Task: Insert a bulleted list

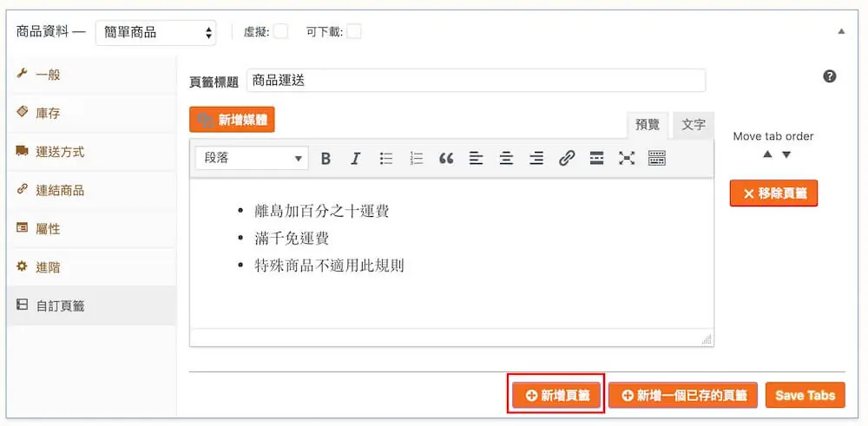Action: [x=386, y=159]
